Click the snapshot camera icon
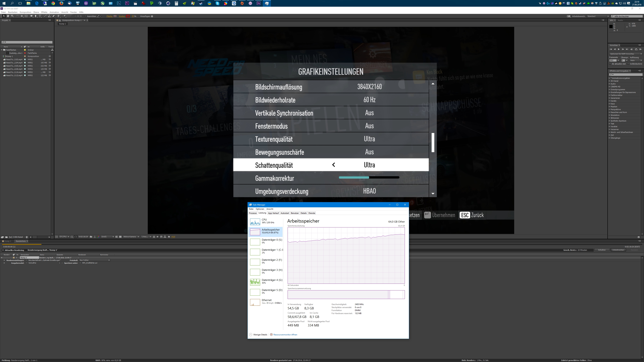 pyautogui.click(x=91, y=237)
